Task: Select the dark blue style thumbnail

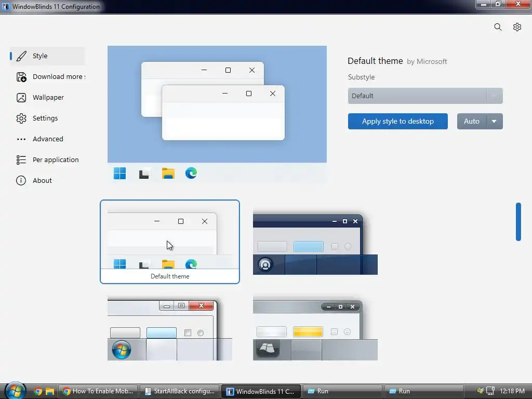Action: [315, 243]
